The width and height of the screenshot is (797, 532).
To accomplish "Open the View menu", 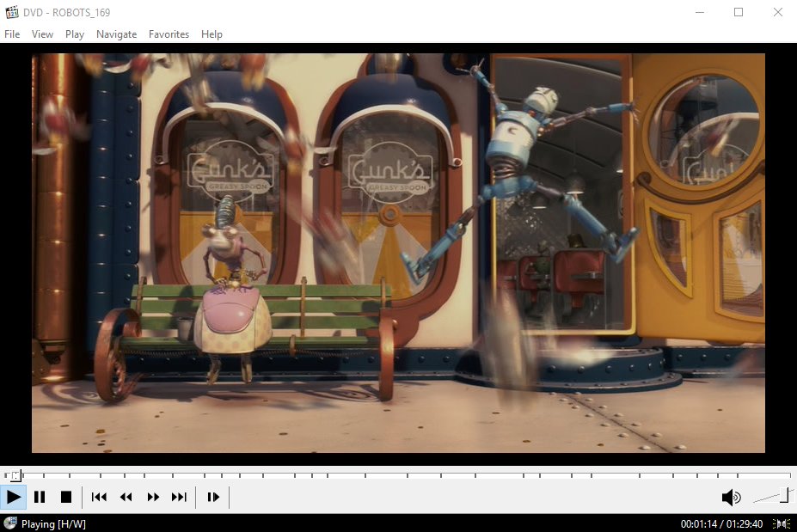I will (42, 34).
